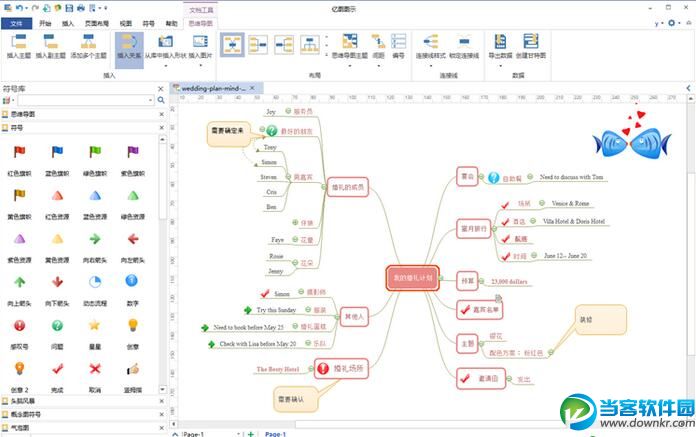Open the symbol library search box dropdown
This screenshot has width=696, height=437.
pyautogui.click(x=150, y=101)
